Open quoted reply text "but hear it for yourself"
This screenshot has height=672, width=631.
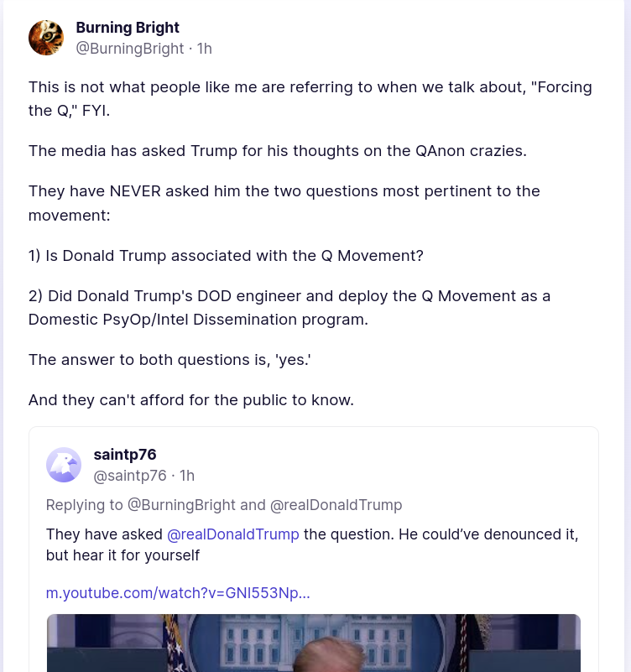[123, 555]
